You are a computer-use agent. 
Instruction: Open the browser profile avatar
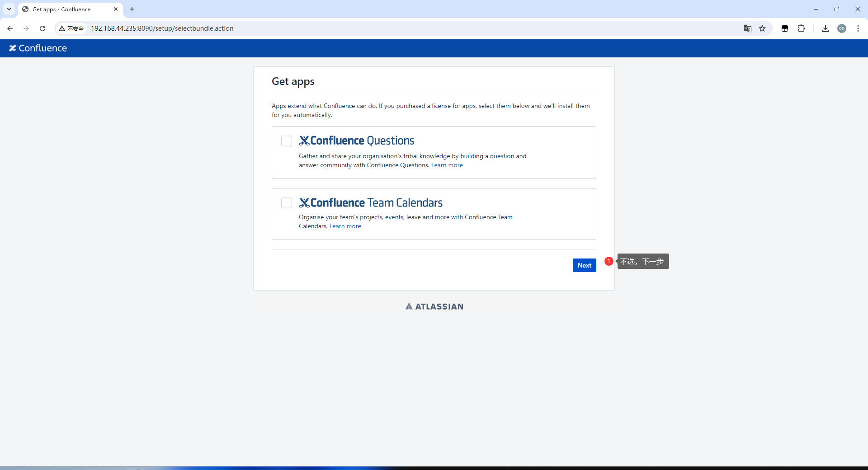coord(842,28)
